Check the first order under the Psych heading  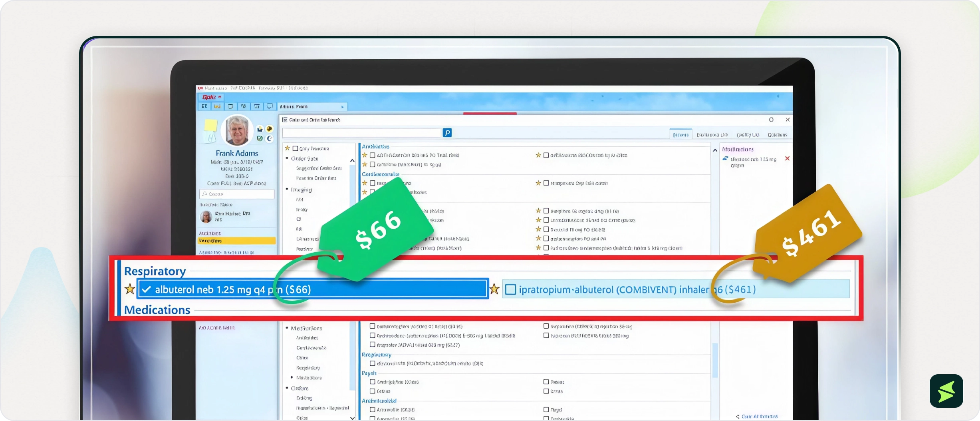click(x=373, y=382)
